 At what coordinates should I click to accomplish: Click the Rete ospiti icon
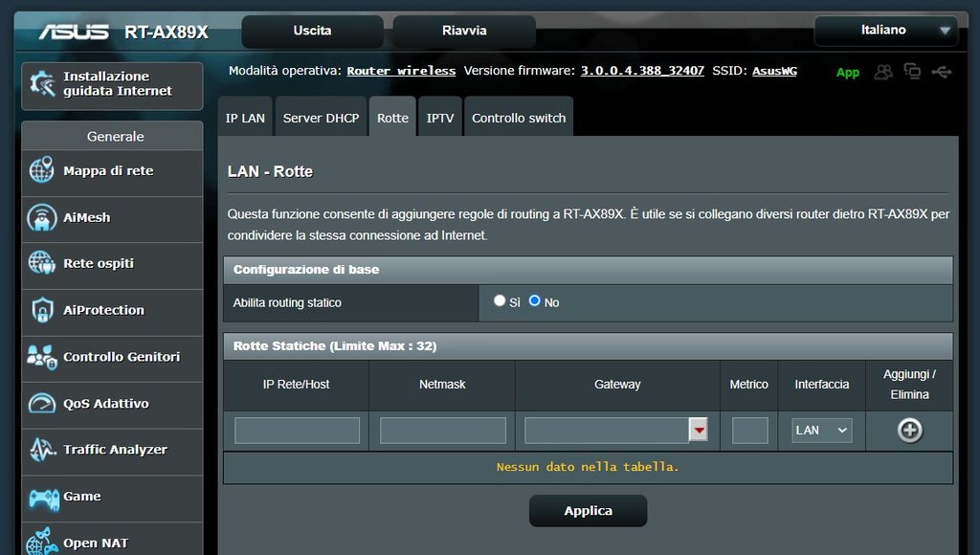coord(41,263)
